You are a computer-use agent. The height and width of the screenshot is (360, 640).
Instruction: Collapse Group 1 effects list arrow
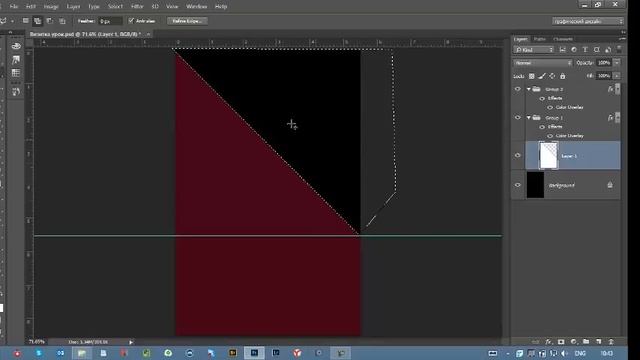point(618,118)
